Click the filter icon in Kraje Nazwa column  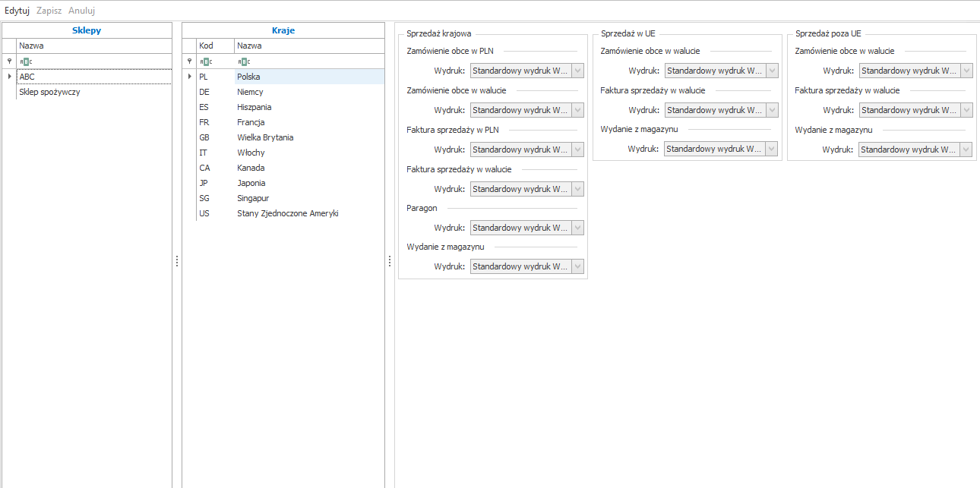pos(243,61)
